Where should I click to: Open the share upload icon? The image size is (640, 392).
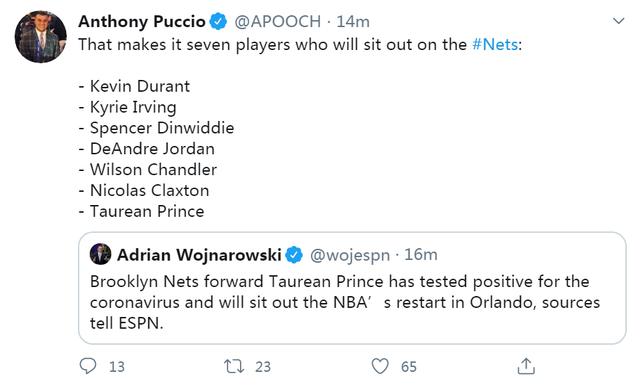pyautogui.click(x=526, y=366)
